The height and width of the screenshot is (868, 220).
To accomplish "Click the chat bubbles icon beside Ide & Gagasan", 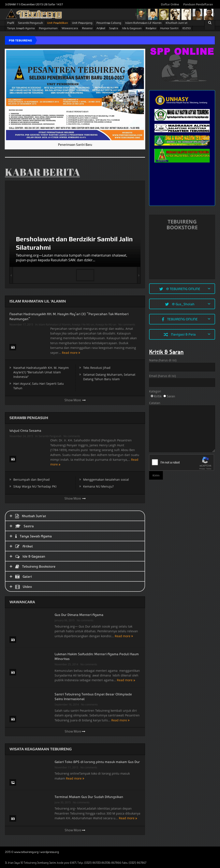I will coord(18,556).
